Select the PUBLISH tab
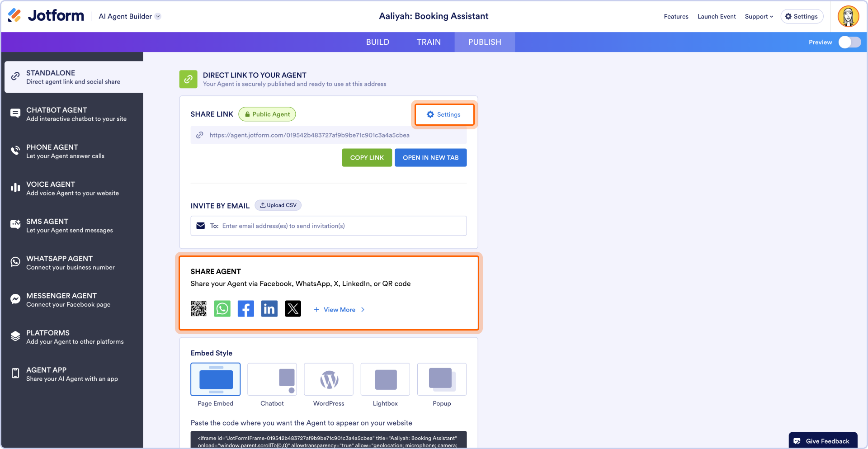This screenshot has width=868, height=449. [x=485, y=42]
